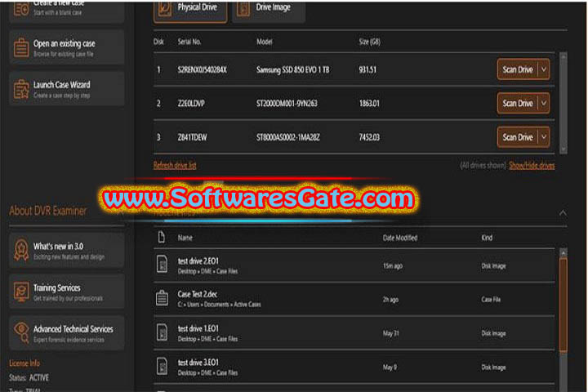Switch to the Drive Image tab
The height and width of the screenshot is (392, 588).
tap(269, 10)
